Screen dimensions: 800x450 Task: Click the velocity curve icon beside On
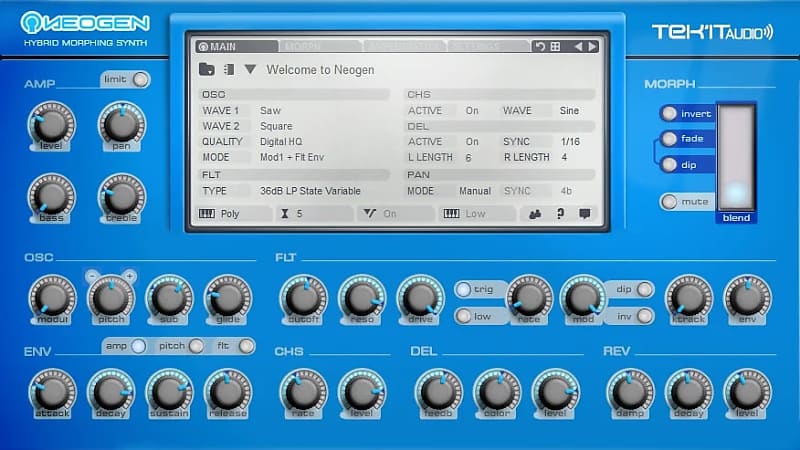pyautogui.click(x=369, y=213)
